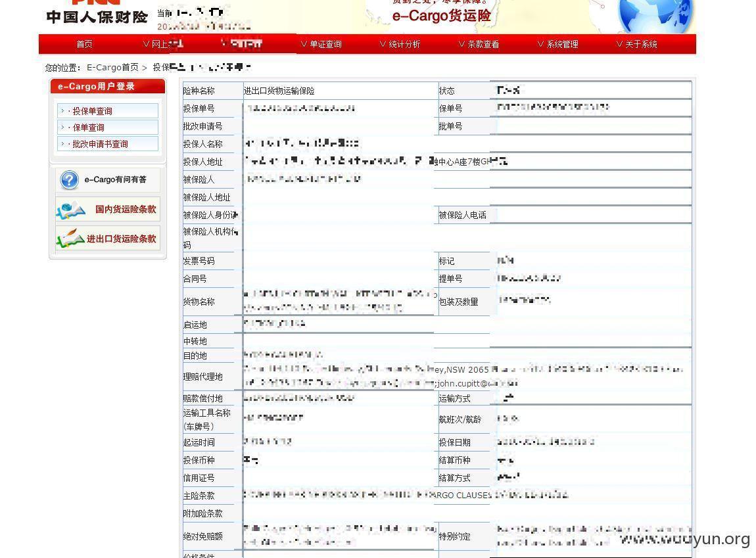Open the 国内货运险条款 link
The width and height of the screenshot is (756, 558).
click(126, 209)
